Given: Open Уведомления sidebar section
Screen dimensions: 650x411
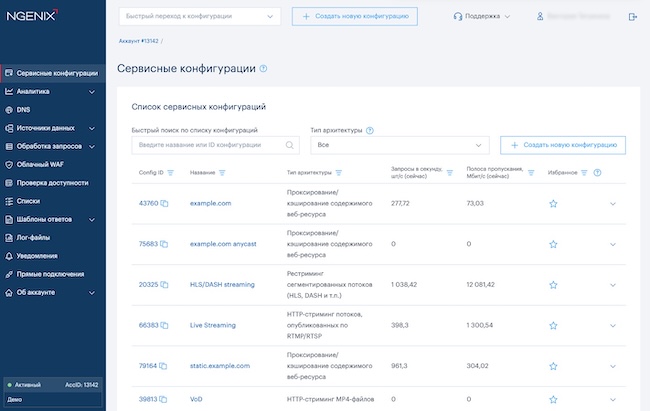Looking at the screenshot, I should point(53,256).
